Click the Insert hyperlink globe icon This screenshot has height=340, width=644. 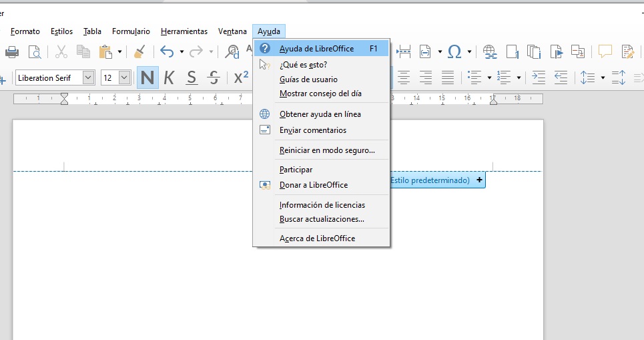tap(490, 52)
